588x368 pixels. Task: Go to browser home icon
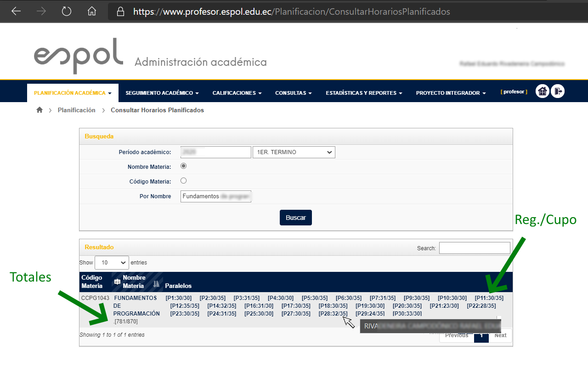point(92,11)
